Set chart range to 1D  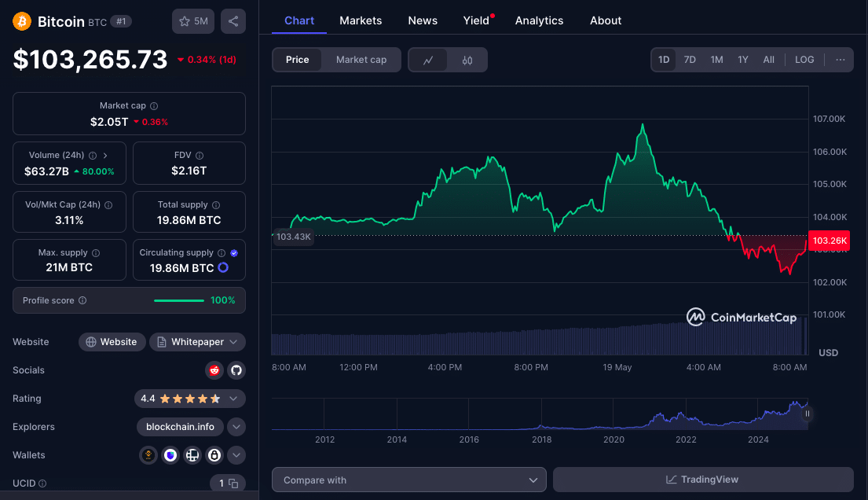(664, 59)
